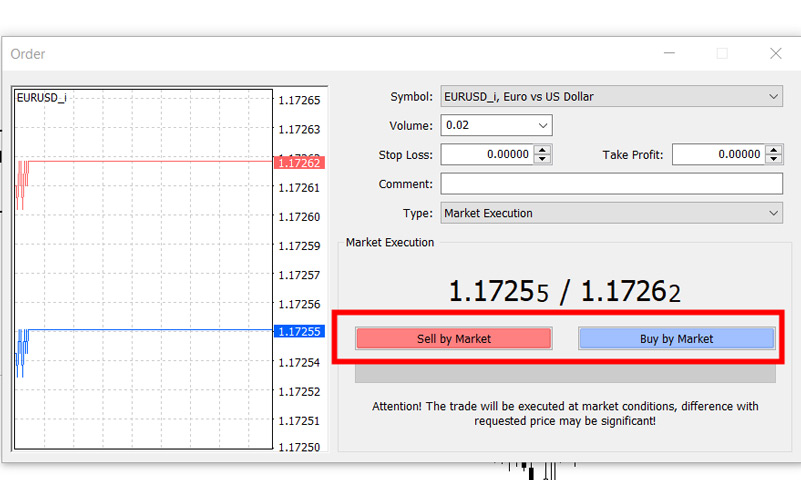Click the red 1.17262 ask price tag
Screen dimensions: 801x480
point(299,162)
